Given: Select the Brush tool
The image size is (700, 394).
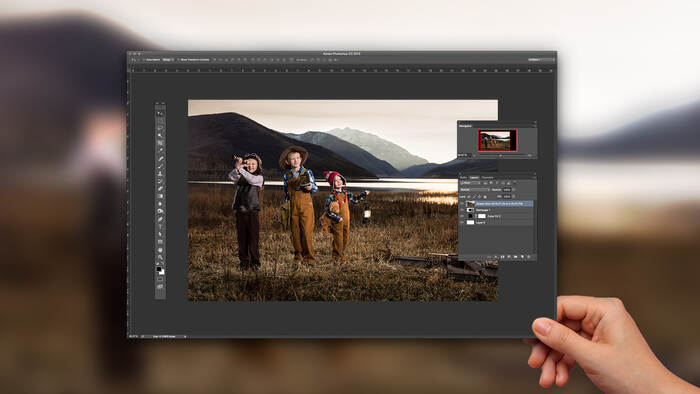Looking at the screenshot, I should tap(160, 166).
